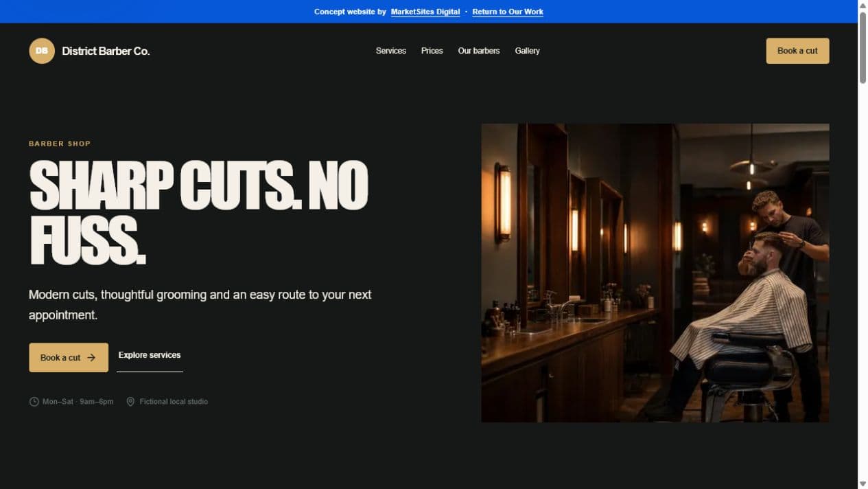Click the SHARP CUTS. NO FUSS. headline

(199, 213)
